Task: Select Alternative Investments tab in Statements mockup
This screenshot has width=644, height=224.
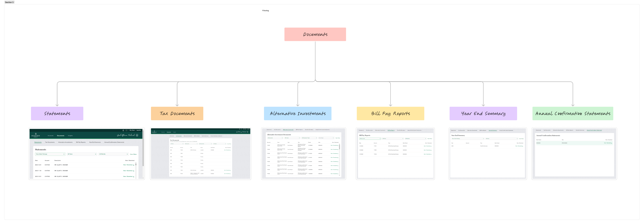Action: [65, 142]
